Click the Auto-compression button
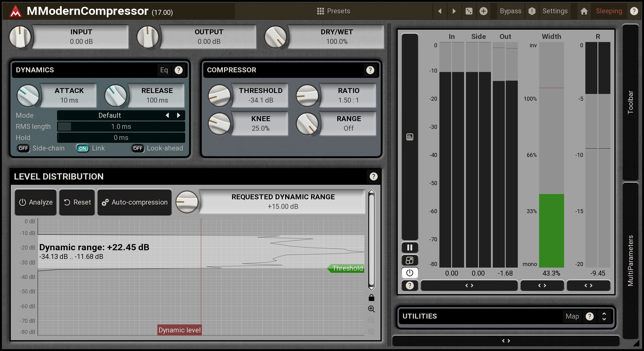Viewport: 644px width, 351px height. click(135, 202)
